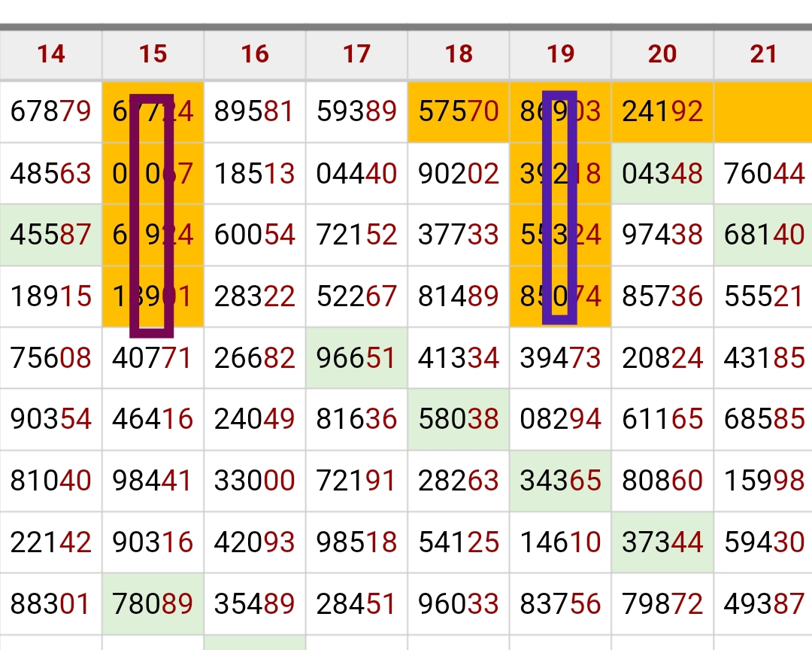Select the green cell 45587

coord(51,234)
